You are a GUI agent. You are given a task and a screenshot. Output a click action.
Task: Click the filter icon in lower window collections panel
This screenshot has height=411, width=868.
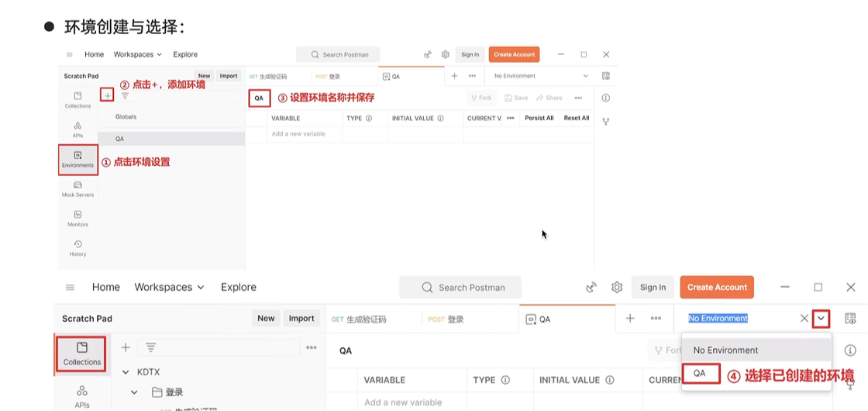coord(150,347)
